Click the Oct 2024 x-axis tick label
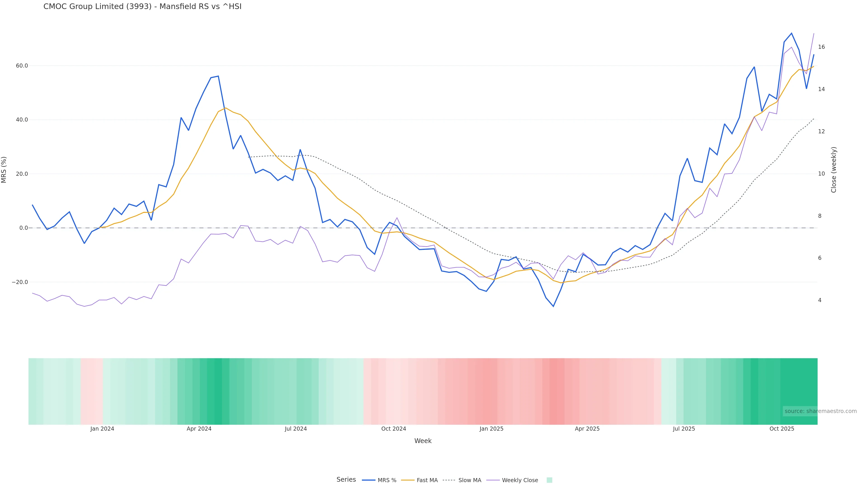Viewport: 868px width, 488px height. tap(394, 429)
